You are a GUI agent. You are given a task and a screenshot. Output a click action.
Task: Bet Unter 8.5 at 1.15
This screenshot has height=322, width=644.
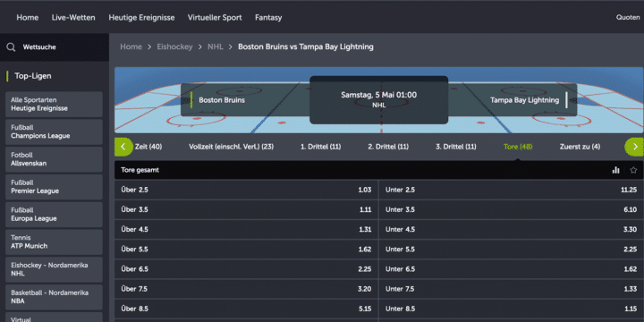[511, 309]
